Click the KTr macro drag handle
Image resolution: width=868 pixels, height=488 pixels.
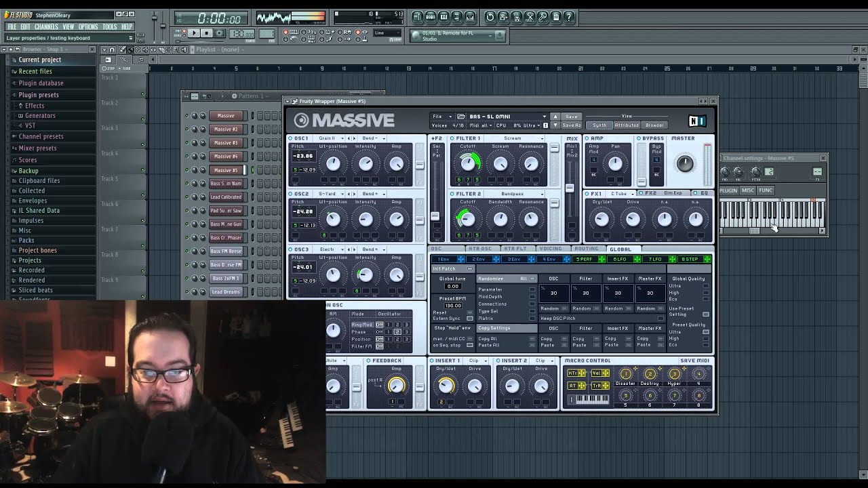[x=583, y=373]
